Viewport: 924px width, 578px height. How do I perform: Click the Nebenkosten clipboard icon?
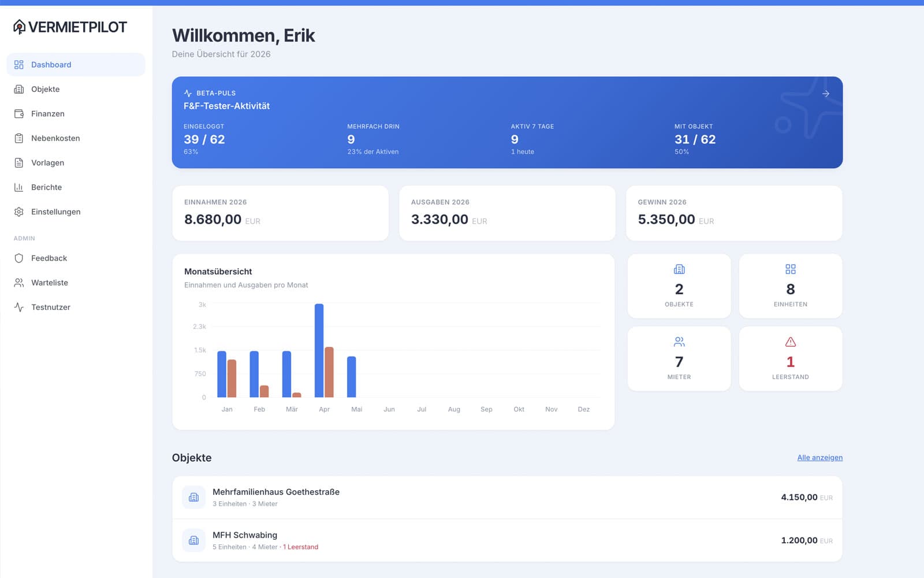coord(19,138)
